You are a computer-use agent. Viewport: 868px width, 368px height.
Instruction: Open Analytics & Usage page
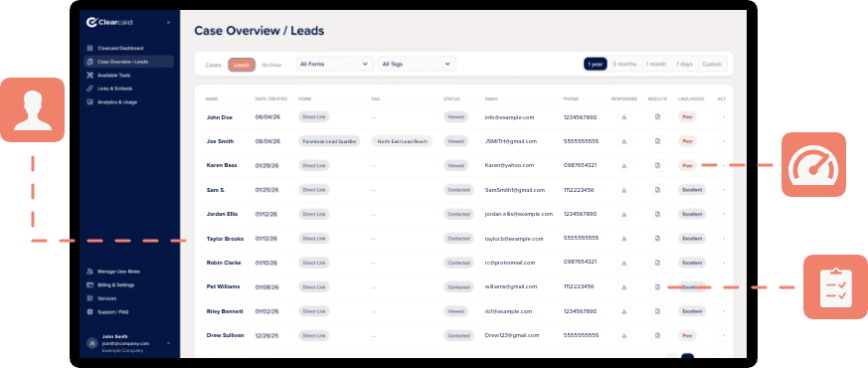click(112, 101)
